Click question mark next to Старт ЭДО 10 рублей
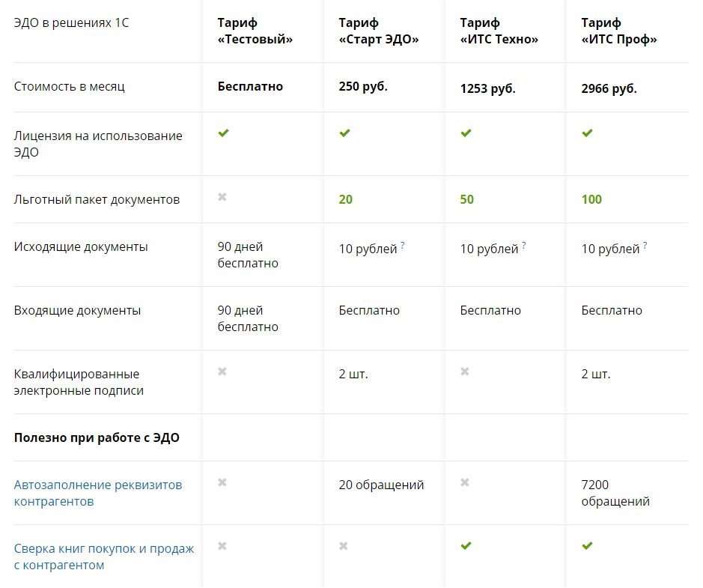Screen dimensions: 703x588 [403, 245]
